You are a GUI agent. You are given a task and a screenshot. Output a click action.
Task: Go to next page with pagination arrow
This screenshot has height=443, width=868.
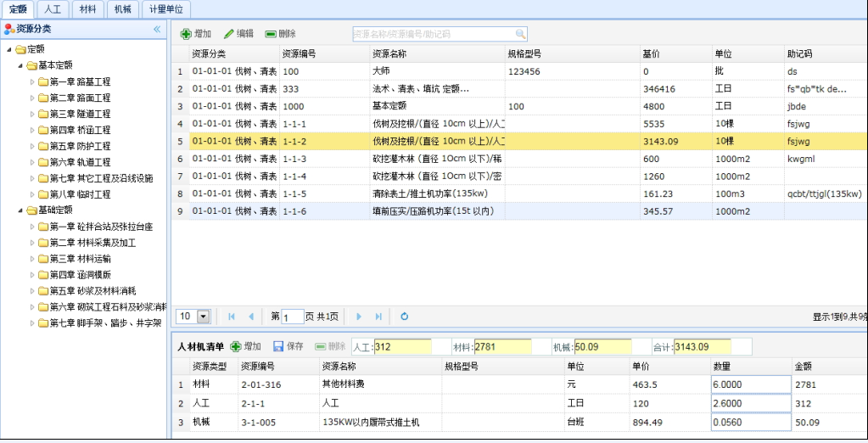tap(359, 317)
